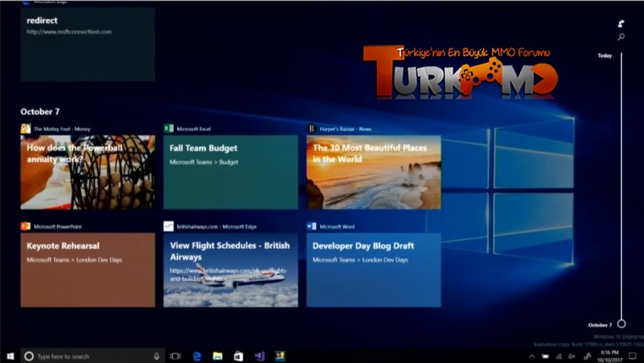Click the October 7 timeline label
This screenshot has height=363, width=644.
coord(600,325)
